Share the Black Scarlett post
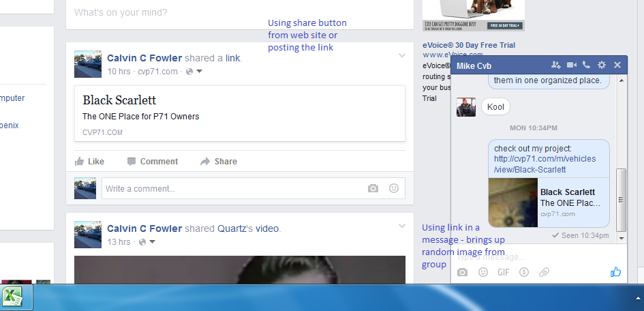This screenshot has height=311, width=644. (219, 162)
